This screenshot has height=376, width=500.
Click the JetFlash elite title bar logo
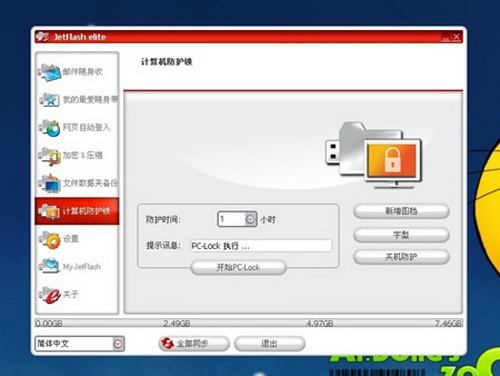click(43, 36)
